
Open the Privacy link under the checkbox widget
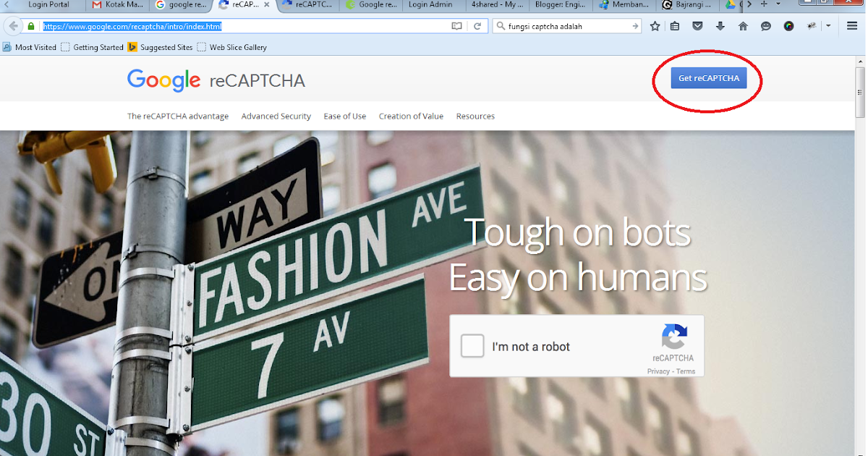(x=658, y=371)
